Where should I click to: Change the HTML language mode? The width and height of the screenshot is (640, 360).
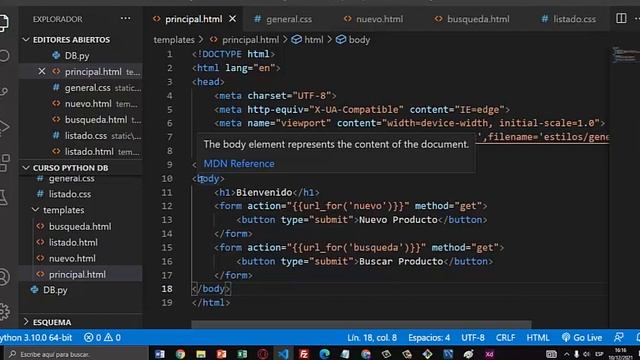(x=538, y=338)
